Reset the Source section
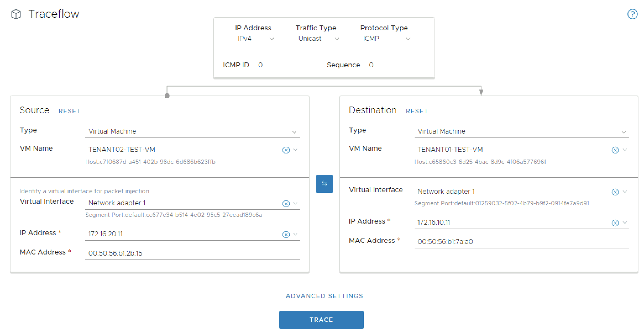The image size is (644, 334). point(69,111)
